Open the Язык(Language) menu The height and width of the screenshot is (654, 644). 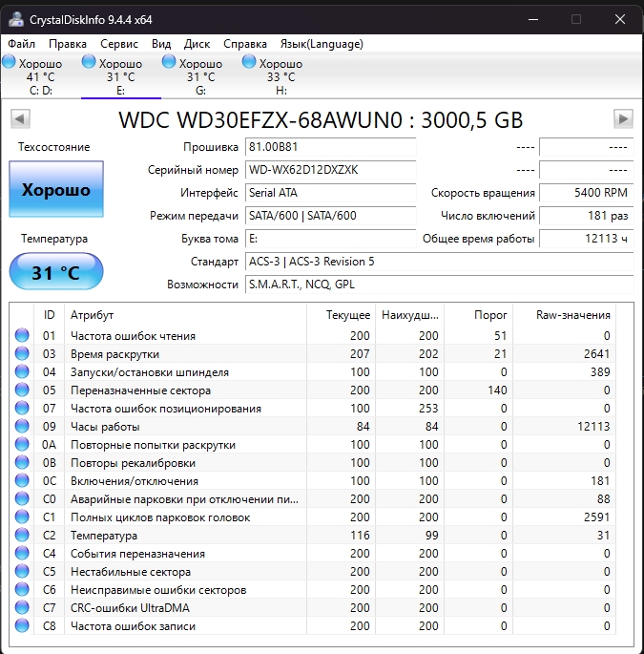point(322,44)
